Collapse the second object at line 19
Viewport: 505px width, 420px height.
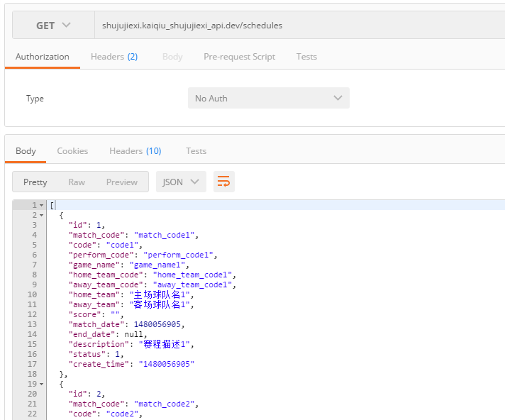[42, 384]
